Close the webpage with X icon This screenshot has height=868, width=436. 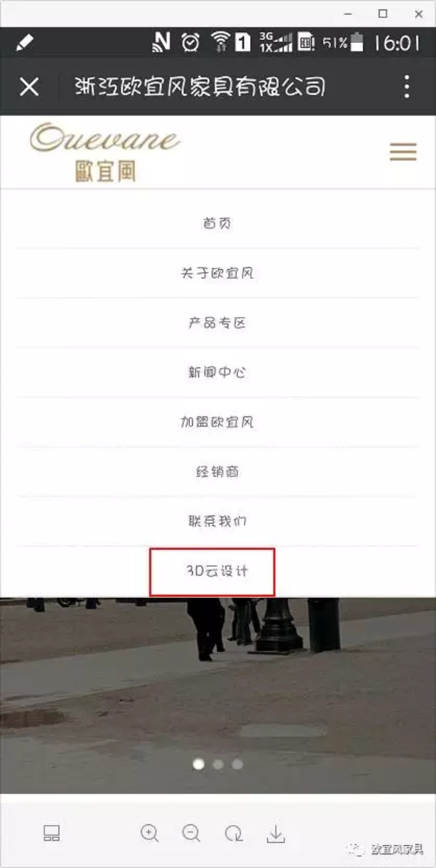[x=29, y=87]
